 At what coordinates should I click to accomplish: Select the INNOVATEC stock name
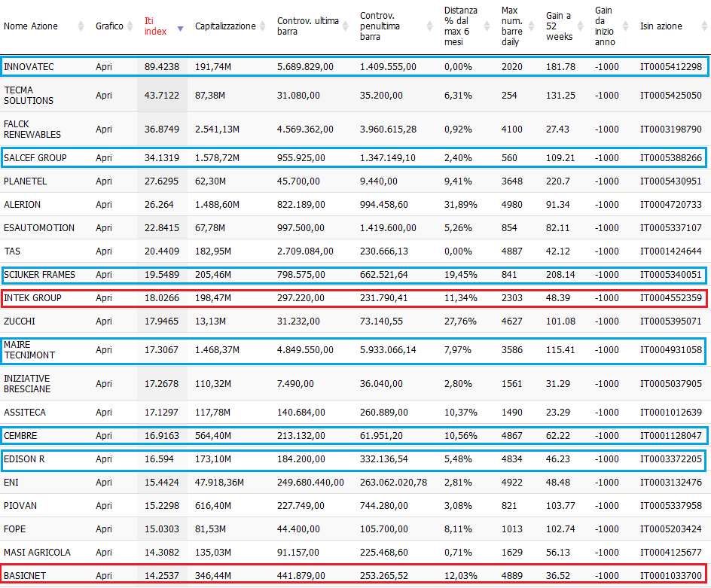click(x=29, y=67)
